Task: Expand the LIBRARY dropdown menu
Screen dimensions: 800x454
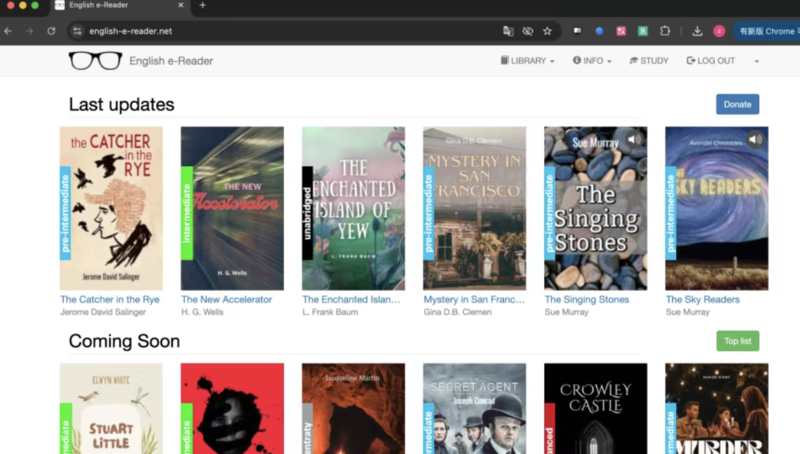Action: tap(527, 61)
